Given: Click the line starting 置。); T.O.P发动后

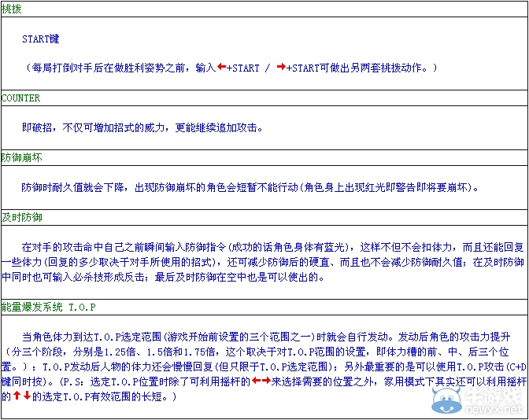Looking at the screenshot, I should click(x=264, y=367).
